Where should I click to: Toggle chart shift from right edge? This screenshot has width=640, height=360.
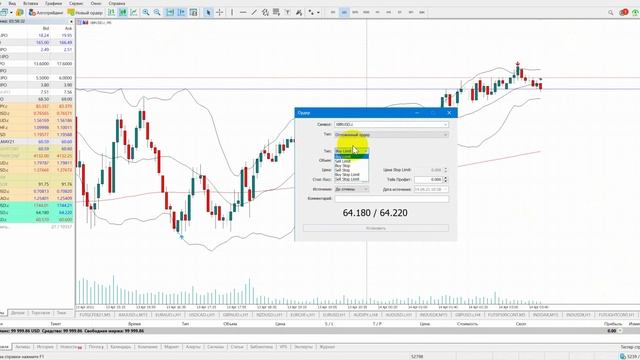click(x=182, y=13)
